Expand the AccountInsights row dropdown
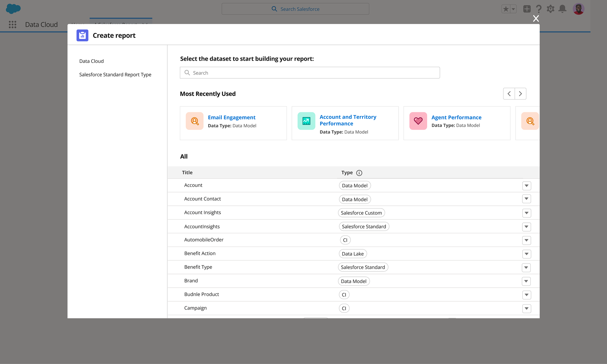Image resolution: width=607 pixels, height=364 pixels. pos(526,227)
